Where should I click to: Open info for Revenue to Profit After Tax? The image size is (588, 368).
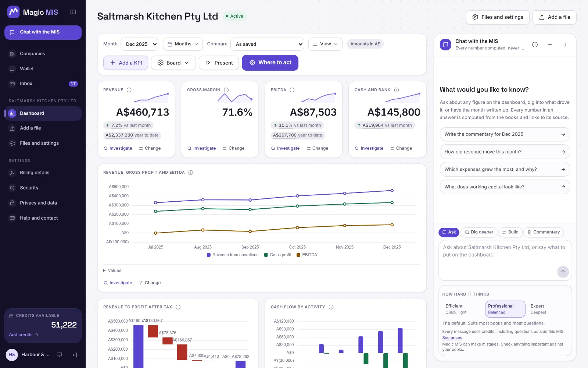178,307
